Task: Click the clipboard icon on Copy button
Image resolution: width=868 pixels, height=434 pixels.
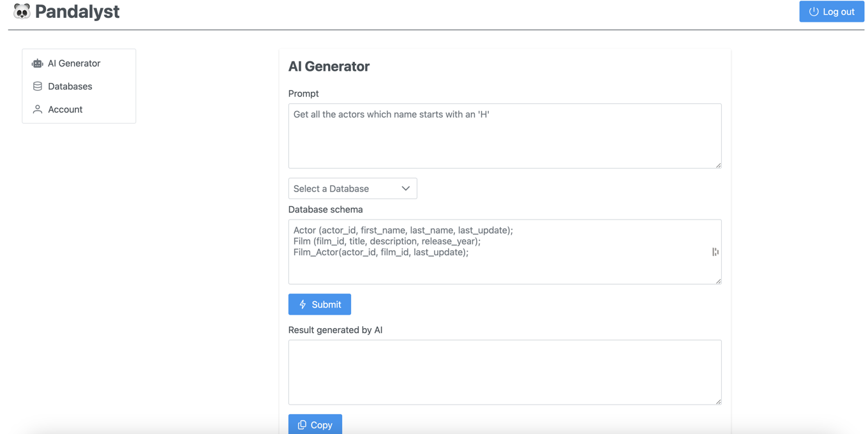Action: pos(302,424)
